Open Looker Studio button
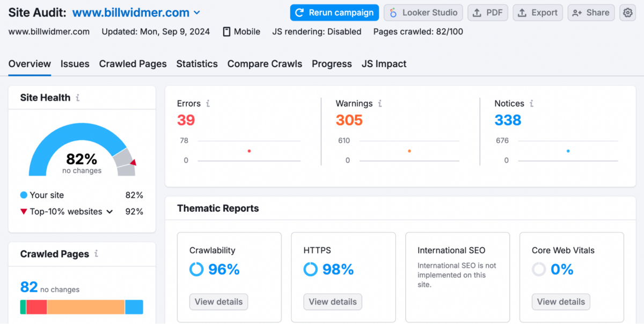The image size is (644, 324). tap(423, 12)
